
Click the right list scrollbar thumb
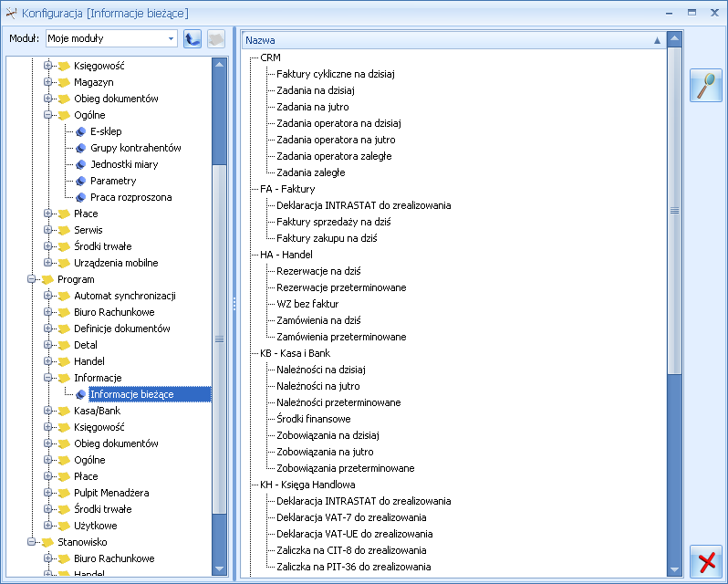(674, 210)
